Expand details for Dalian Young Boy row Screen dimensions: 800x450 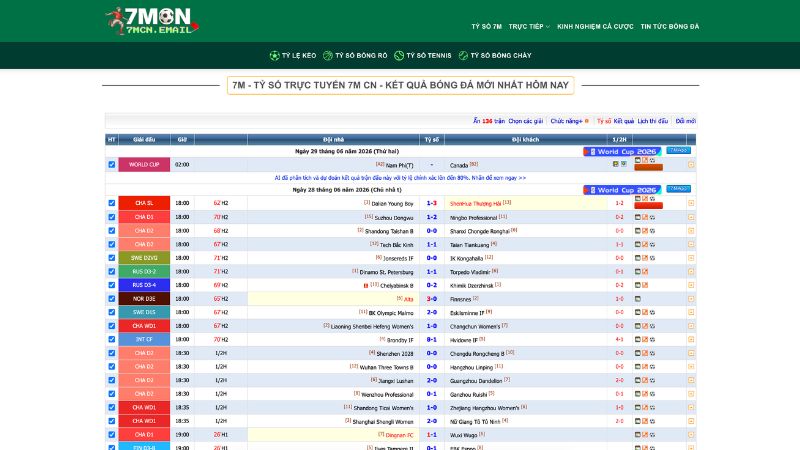(x=691, y=203)
